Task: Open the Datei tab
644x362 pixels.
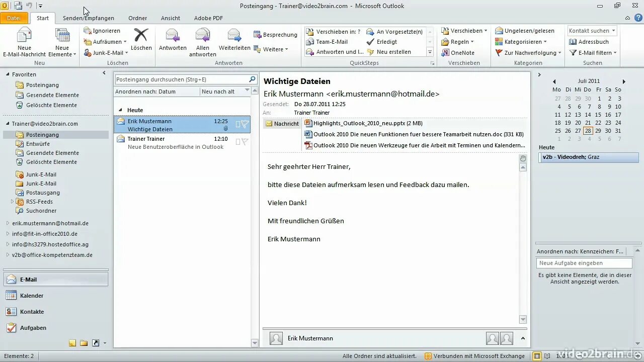Action: pos(14,18)
